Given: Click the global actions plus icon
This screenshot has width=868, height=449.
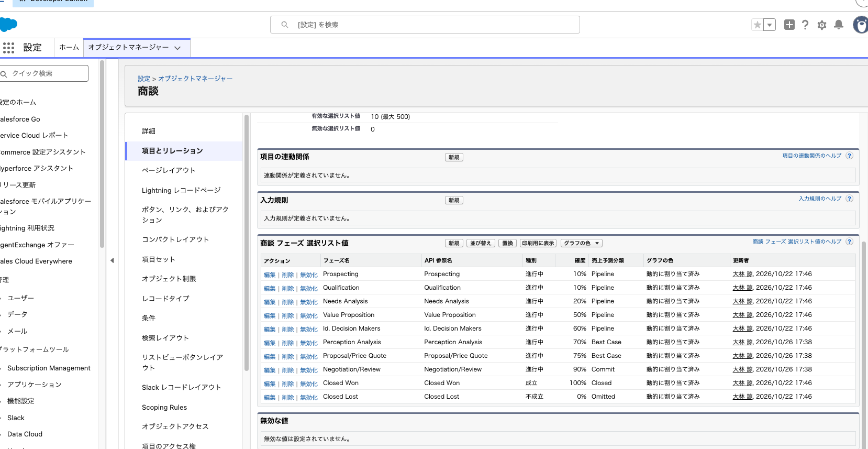Looking at the screenshot, I should [x=789, y=25].
